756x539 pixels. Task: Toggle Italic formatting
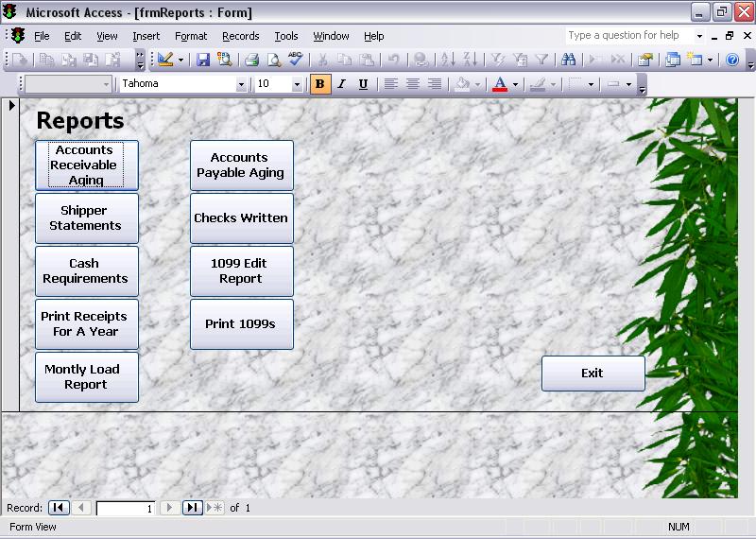tap(341, 84)
